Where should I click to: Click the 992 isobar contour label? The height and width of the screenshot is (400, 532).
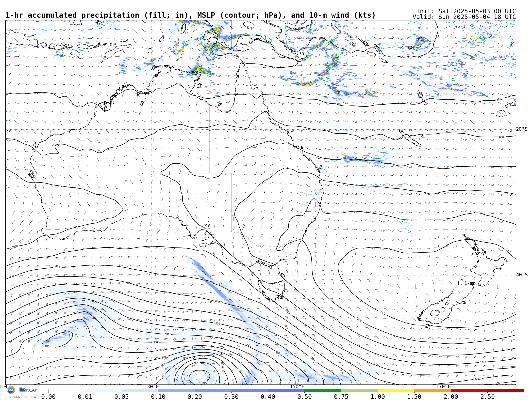167,334
